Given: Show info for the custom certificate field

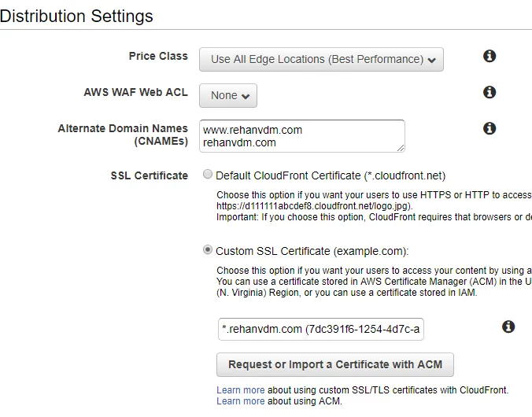Looking at the screenshot, I should point(508,327).
